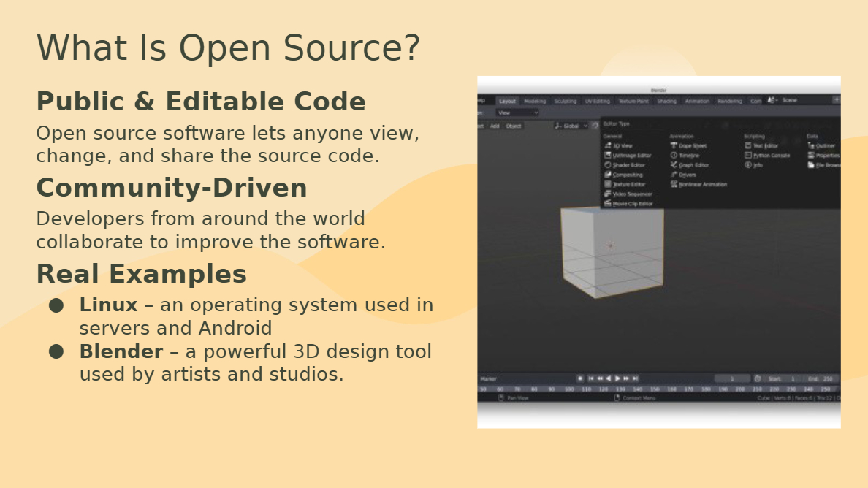
Task: Open the View dropdown in the header
Action: [517, 113]
